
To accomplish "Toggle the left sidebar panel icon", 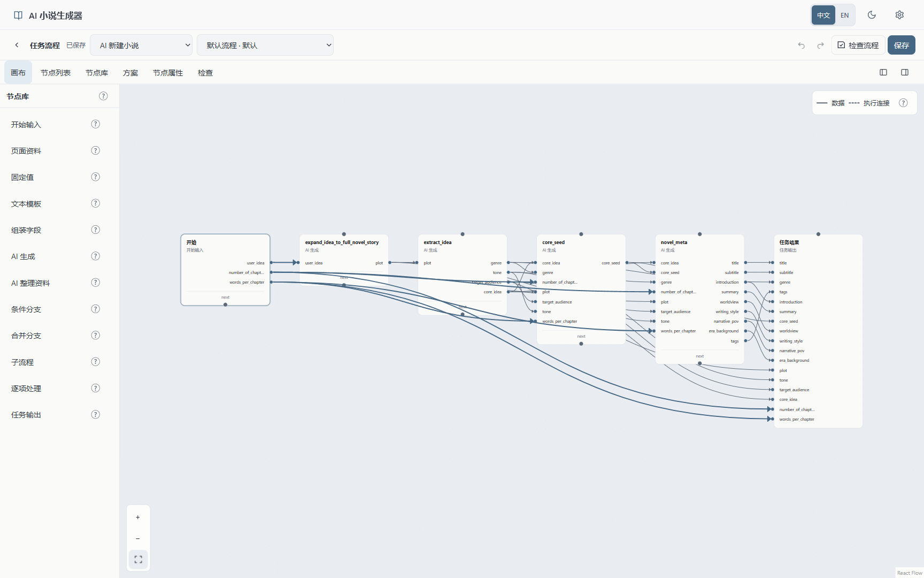I will coord(883,72).
